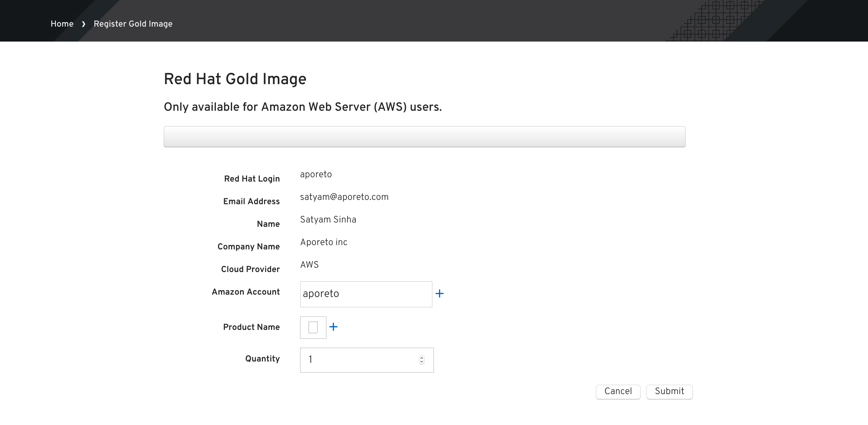Focus the Amazon Account input field
The width and height of the screenshot is (868, 425).
click(x=366, y=294)
